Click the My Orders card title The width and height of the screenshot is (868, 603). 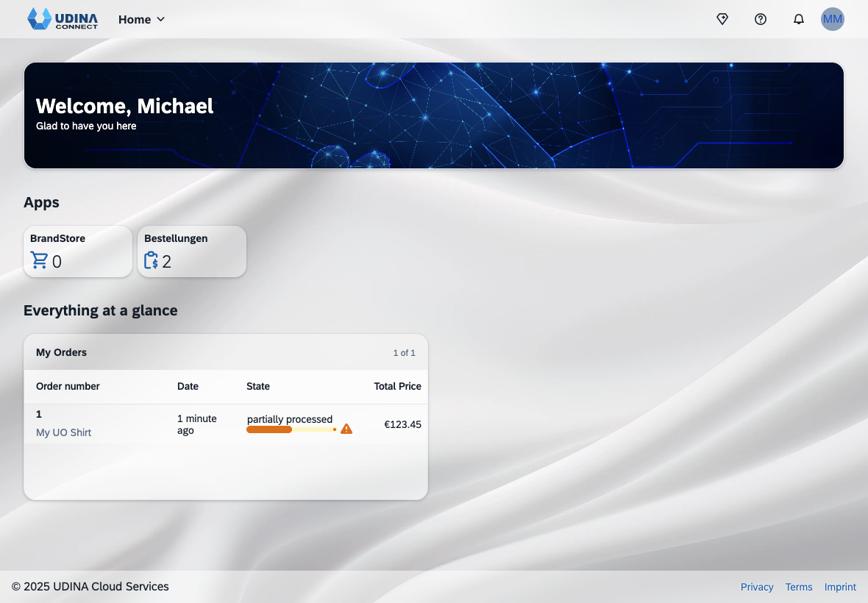pyautogui.click(x=62, y=352)
